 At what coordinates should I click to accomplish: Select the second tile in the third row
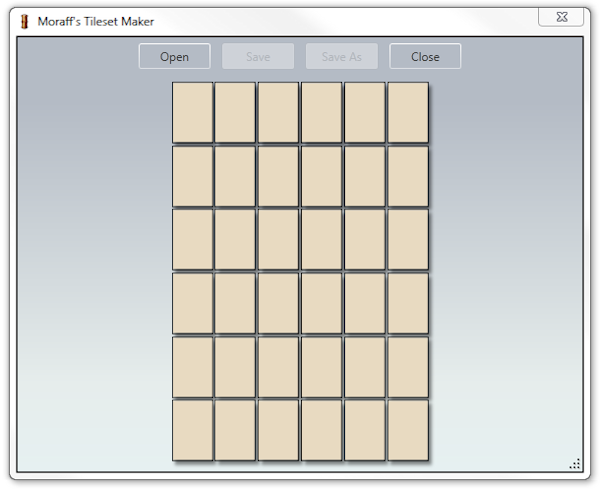point(235,240)
